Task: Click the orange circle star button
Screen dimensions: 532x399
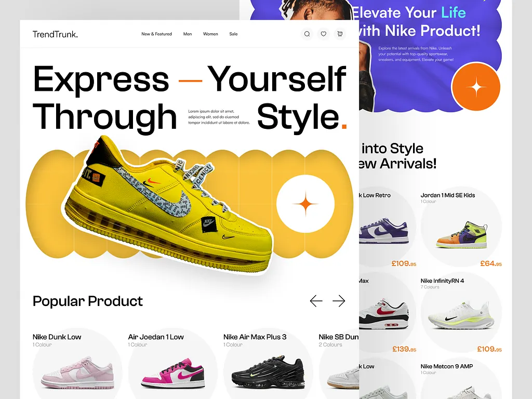Action: coord(476,87)
